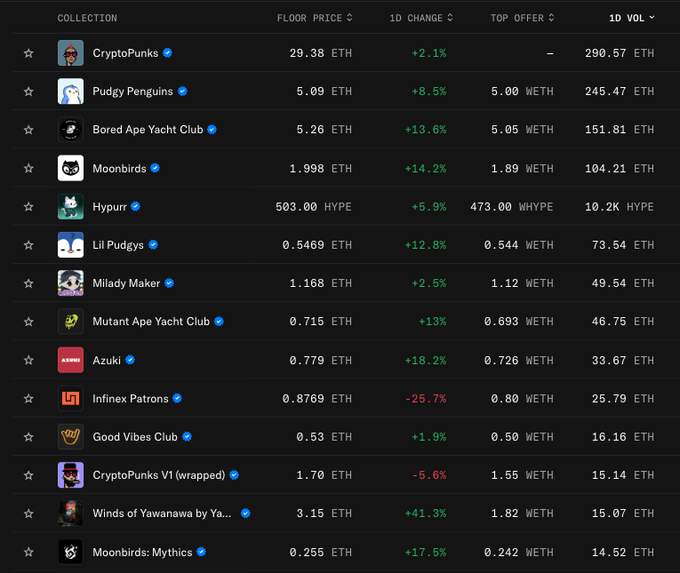Screen dimensions: 680x573
Task: Click the CryptoPunks collection avatar
Action: point(70,53)
